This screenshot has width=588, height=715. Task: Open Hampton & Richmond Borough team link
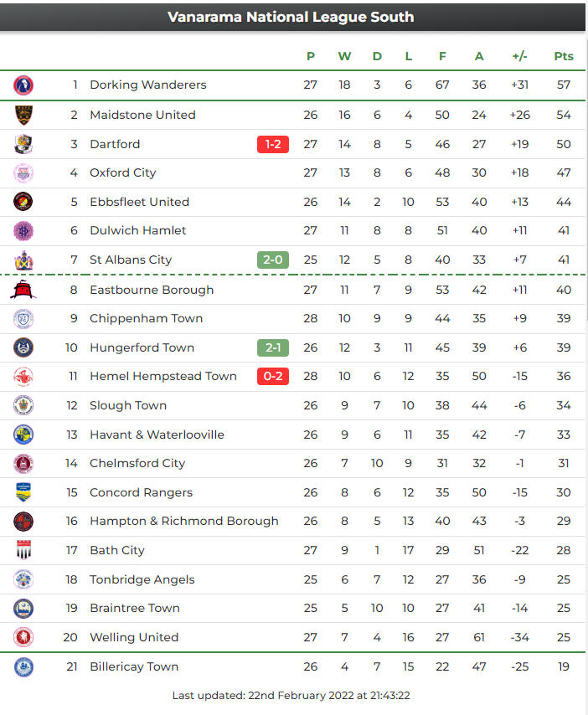point(183,521)
